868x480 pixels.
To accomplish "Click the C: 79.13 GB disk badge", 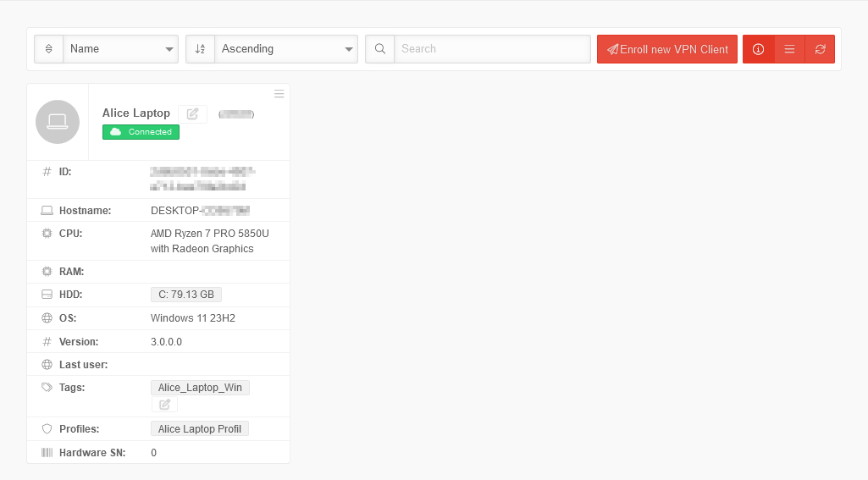I will click(186, 295).
